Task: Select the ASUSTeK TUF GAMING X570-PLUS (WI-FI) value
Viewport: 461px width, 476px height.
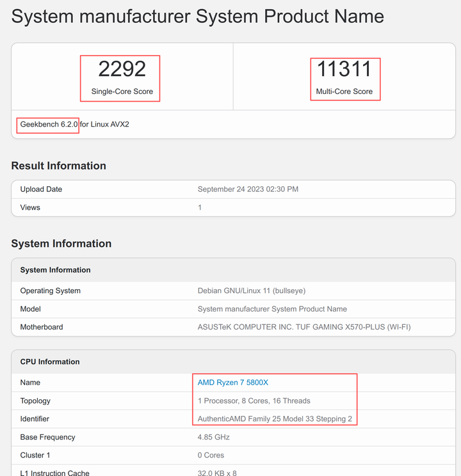Action: click(x=304, y=327)
